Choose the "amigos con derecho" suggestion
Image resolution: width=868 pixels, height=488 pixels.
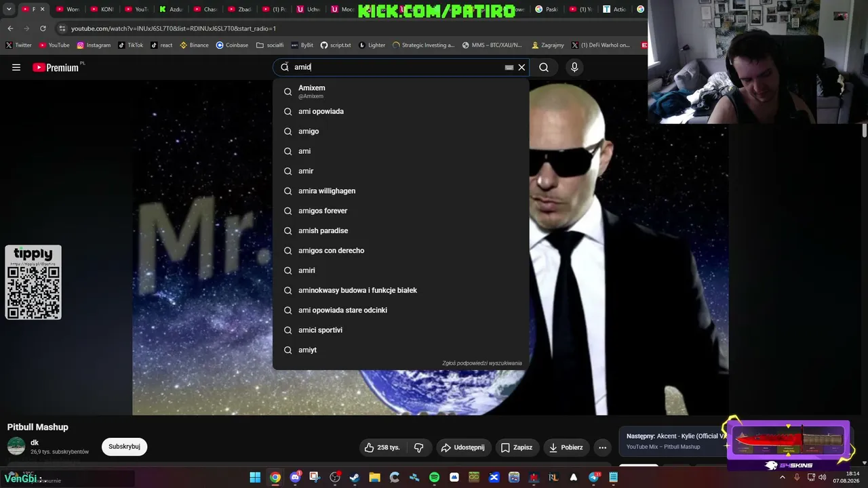coord(401,251)
